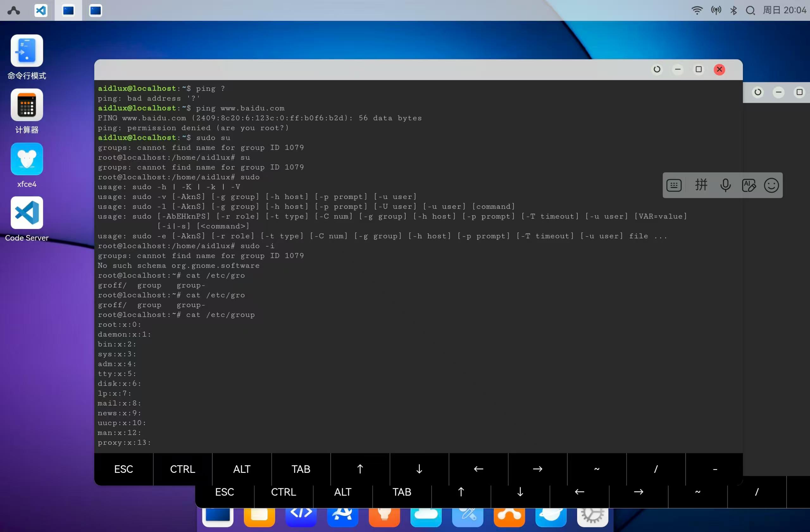Viewport: 810px width, 532px height.
Task: Open the search icon in top bar
Action: tap(750, 10)
